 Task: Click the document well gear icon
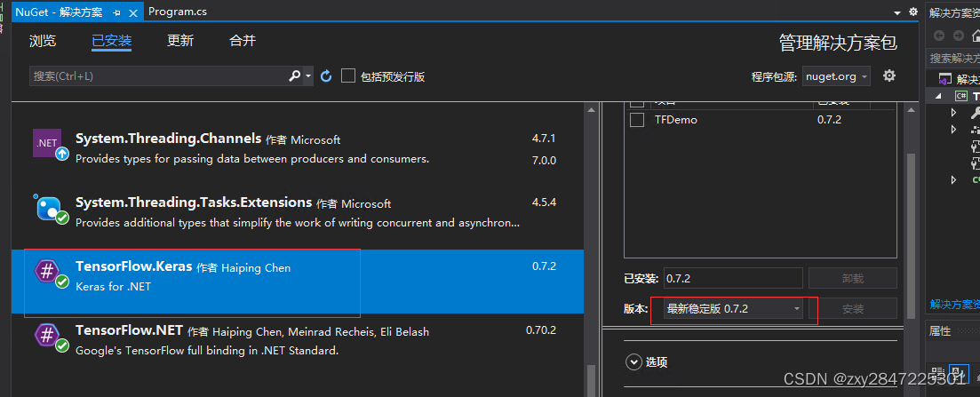[913, 12]
